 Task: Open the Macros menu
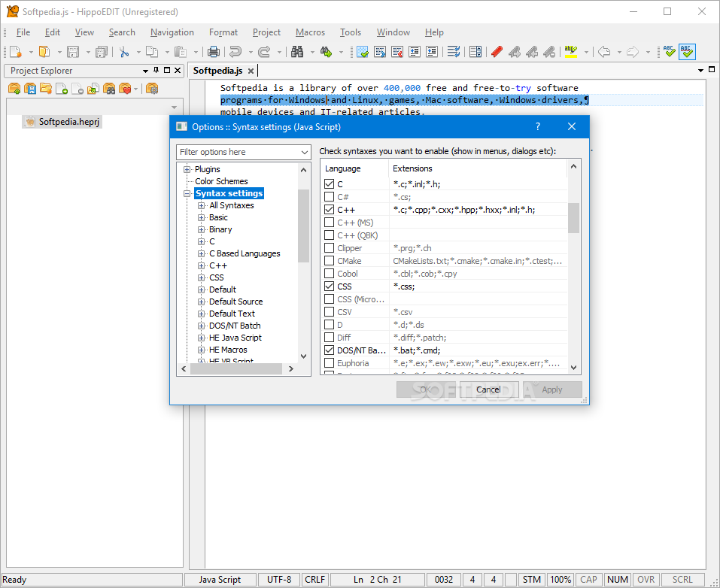click(x=310, y=32)
